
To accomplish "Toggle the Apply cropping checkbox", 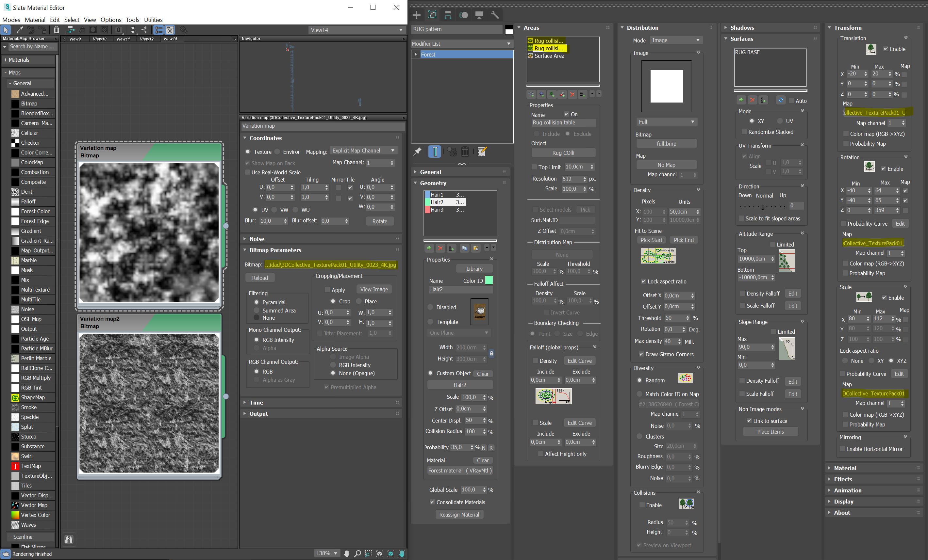I will (327, 290).
